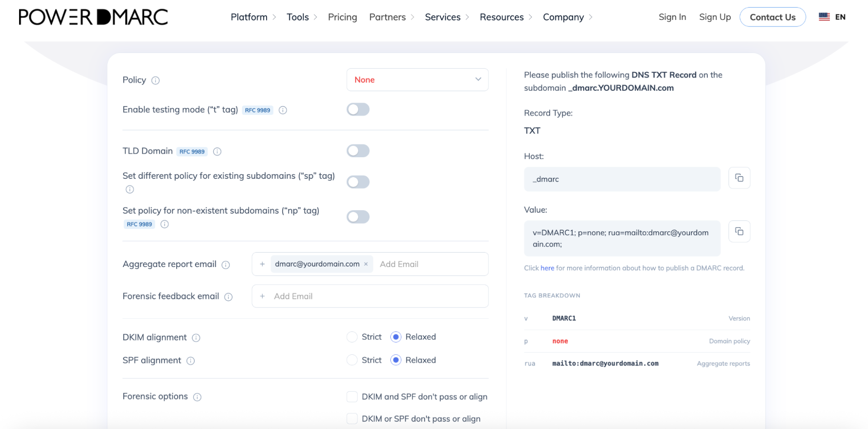Click info icon beside np tag RFC badge
This screenshot has height=429, width=868.
click(x=165, y=224)
